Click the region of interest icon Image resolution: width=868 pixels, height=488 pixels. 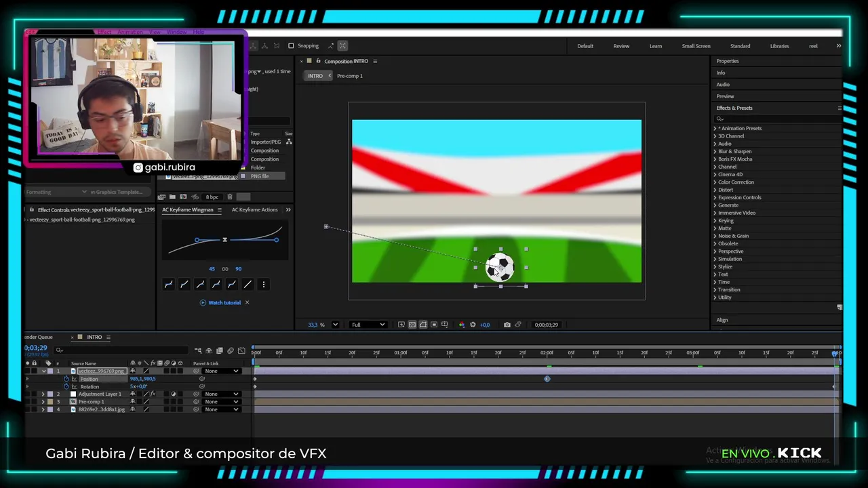434,325
